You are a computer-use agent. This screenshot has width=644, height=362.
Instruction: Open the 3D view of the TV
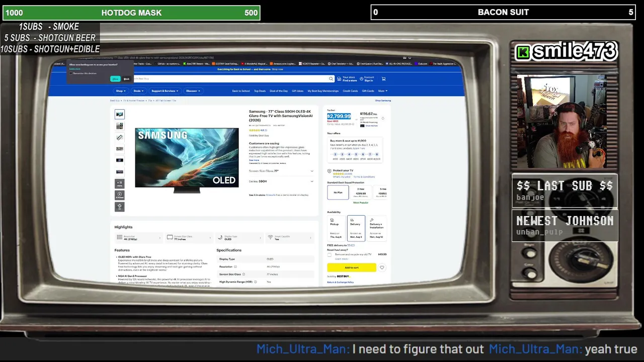[x=119, y=206]
